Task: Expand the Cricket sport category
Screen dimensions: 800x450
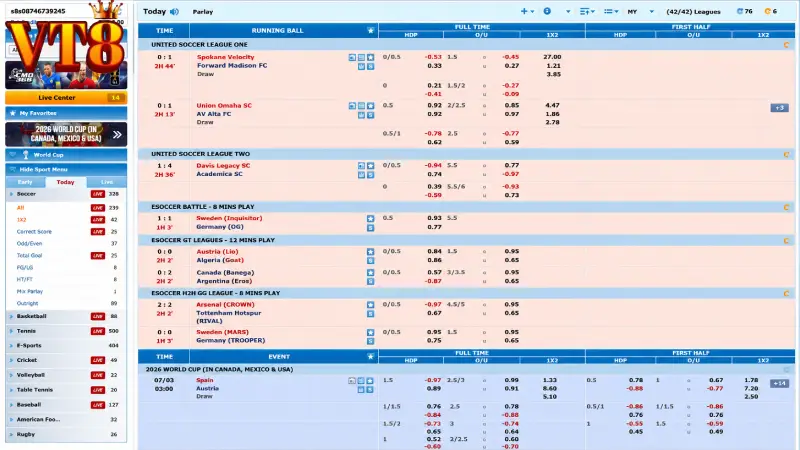Action: click(66, 360)
